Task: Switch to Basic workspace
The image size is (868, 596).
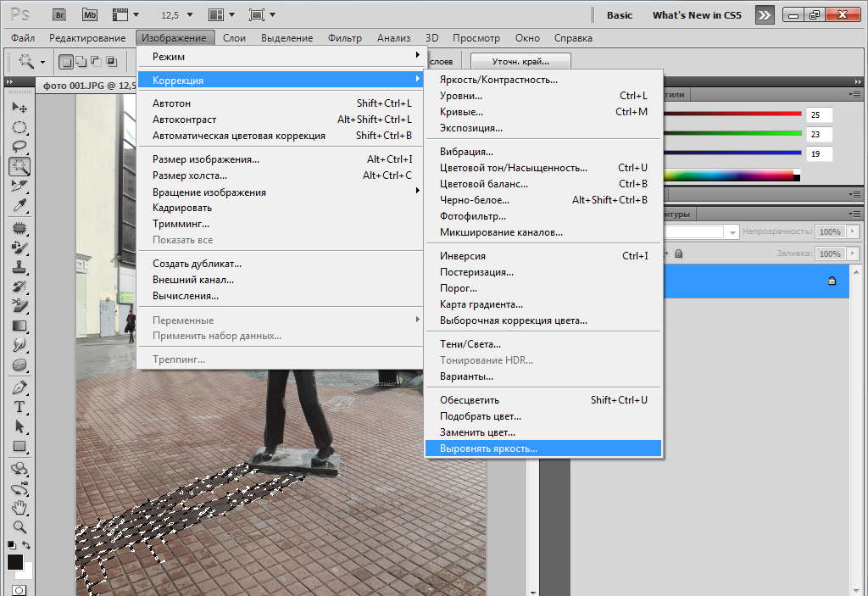Action: (x=620, y=15)
